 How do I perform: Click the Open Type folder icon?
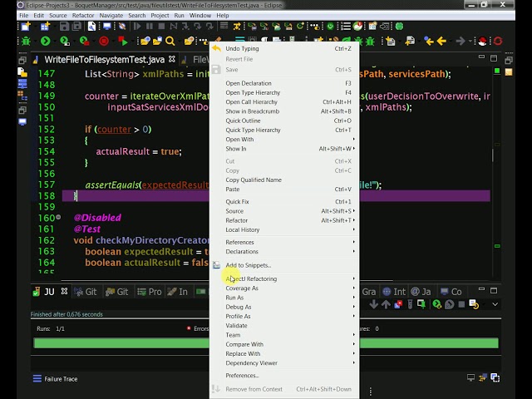coord(145,41)
